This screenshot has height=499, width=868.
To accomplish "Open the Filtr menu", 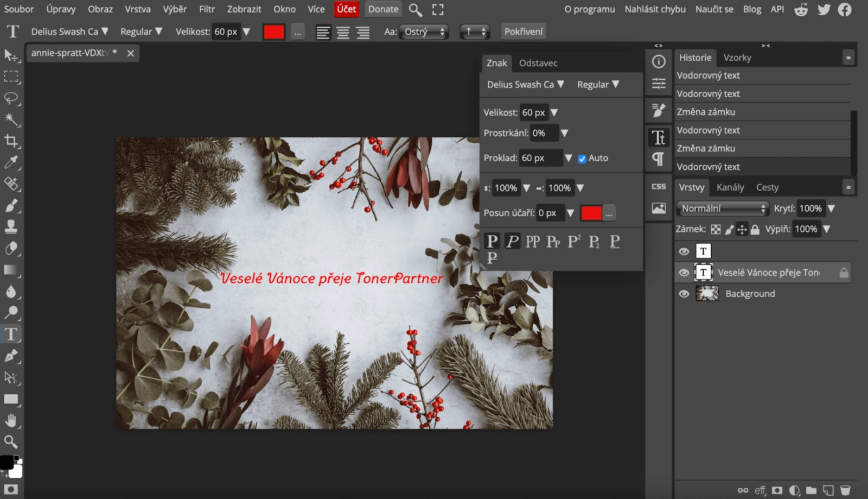I will tap(207, 9).
